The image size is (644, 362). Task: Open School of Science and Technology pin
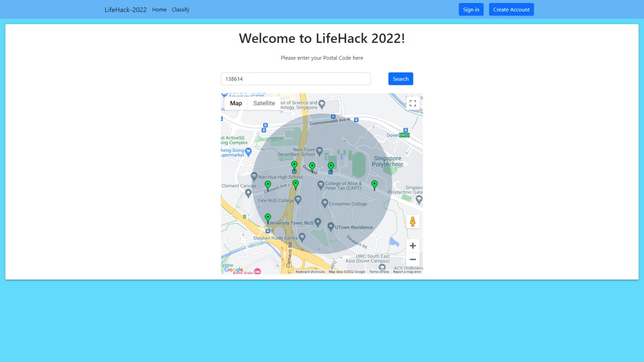(x=322, y=104)
